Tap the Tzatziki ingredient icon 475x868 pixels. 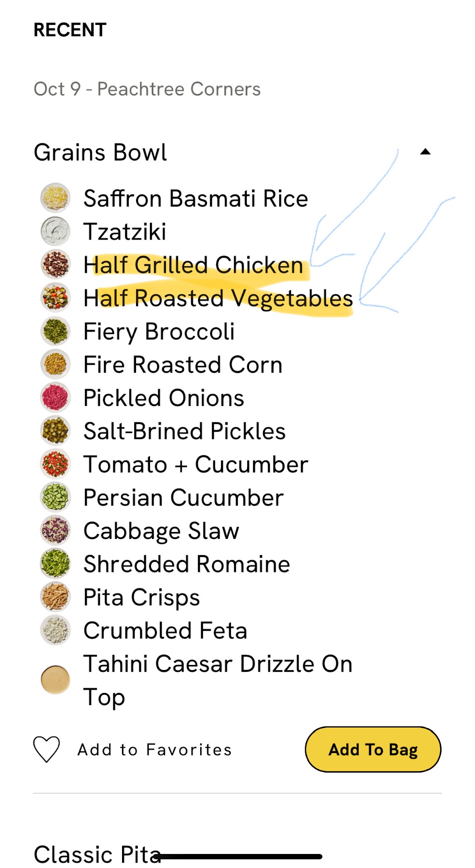tap(55, 231)
